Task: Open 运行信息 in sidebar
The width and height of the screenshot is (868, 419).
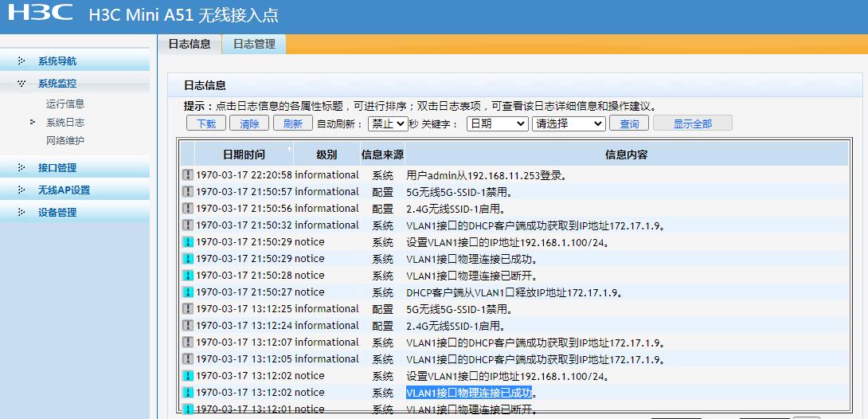Action: tap(65, 104)
